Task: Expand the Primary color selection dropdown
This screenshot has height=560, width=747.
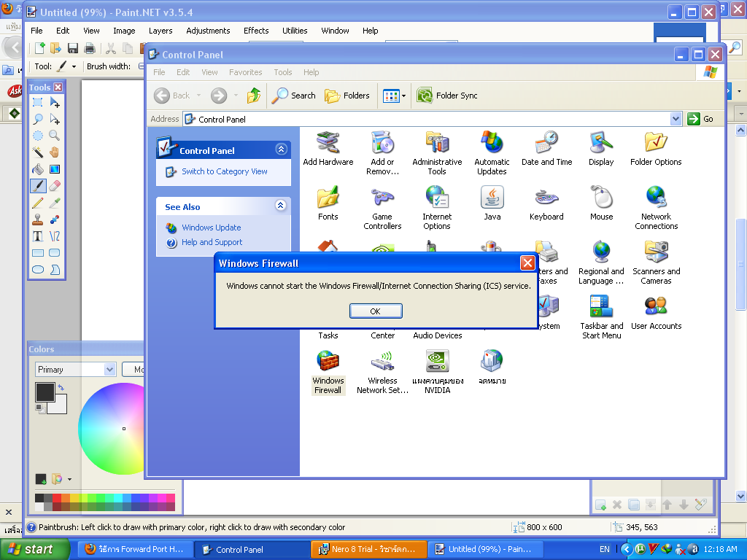Action: [x=109, y=370]
